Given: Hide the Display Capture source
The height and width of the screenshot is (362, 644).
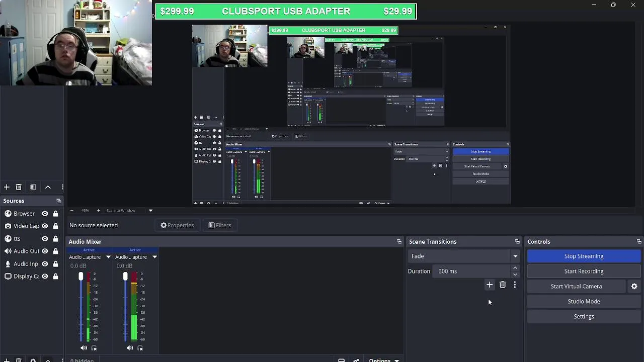Looking at the screenshot, I should point(45,277).
